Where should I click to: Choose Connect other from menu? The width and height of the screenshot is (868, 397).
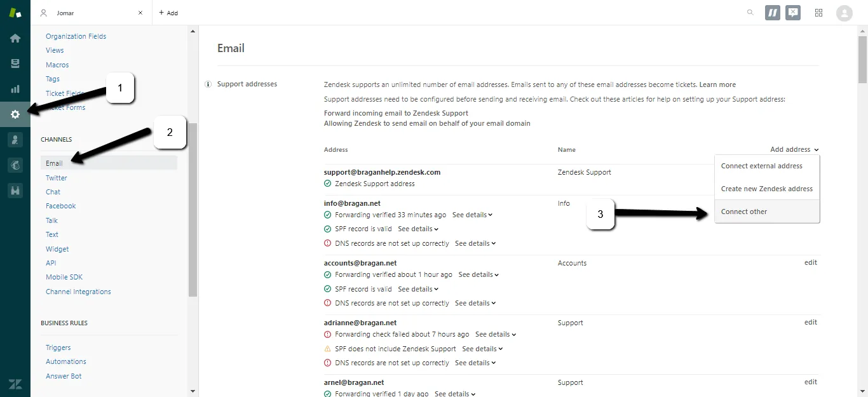[767, 212]
